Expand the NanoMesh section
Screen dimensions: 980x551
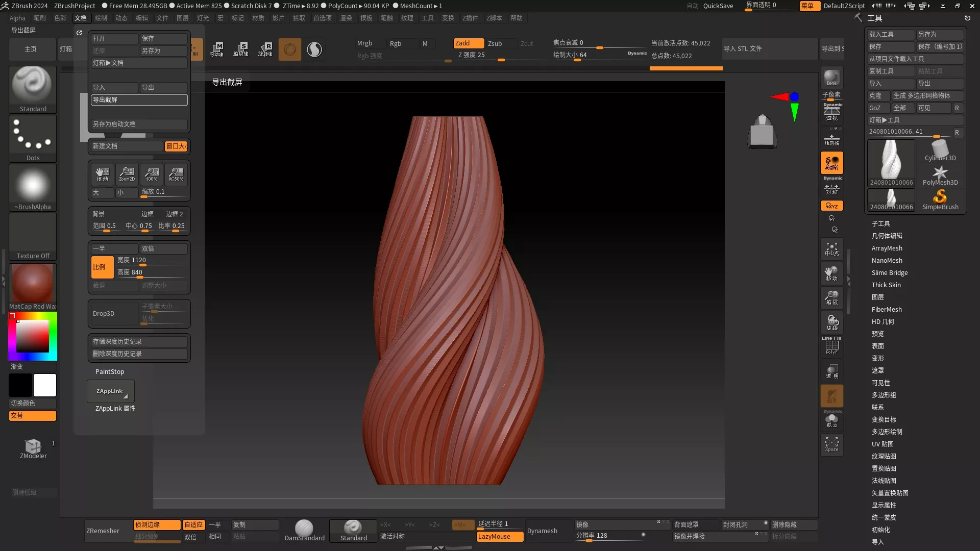pyautogui.click(x=887, y=260)
